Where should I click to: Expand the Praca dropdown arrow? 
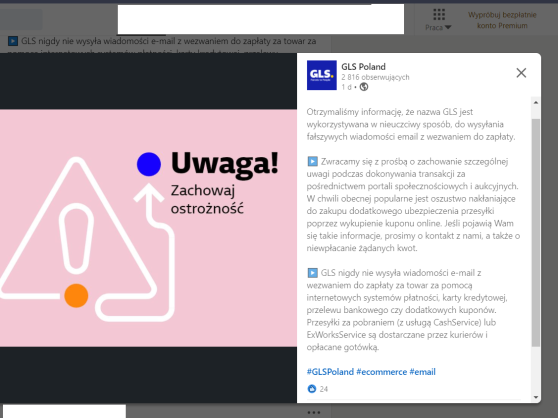coord(448,27)
